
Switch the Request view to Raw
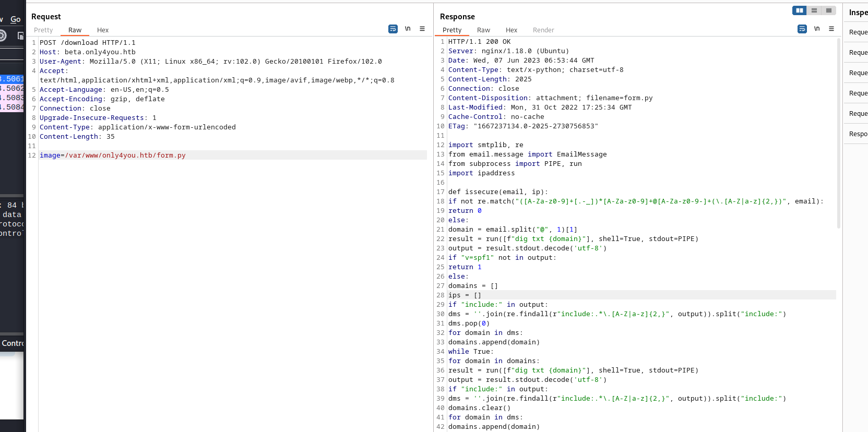75,30
